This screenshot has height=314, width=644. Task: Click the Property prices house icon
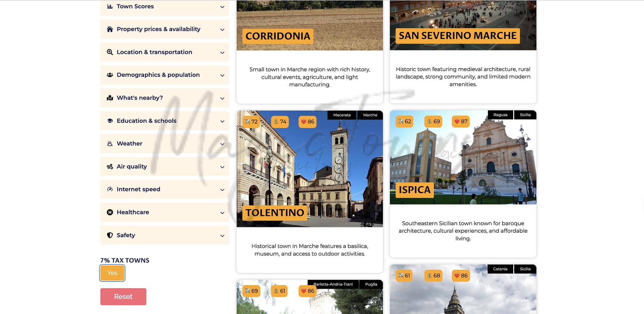[x=110, y=29]
